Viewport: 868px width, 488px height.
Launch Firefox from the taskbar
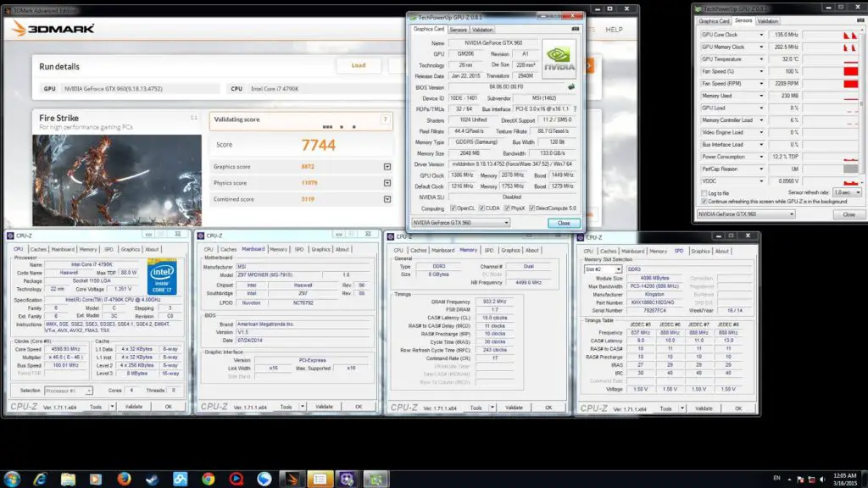[x=124, y=479]
